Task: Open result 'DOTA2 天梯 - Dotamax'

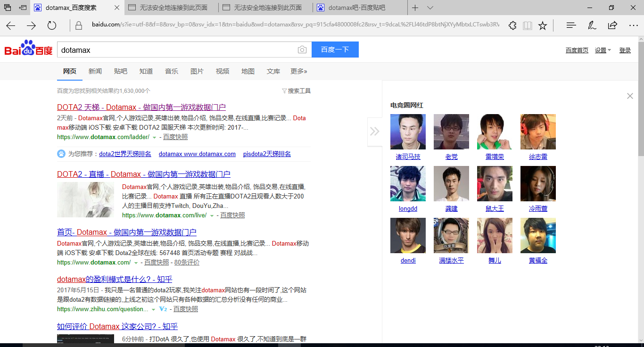Action: point(141,107)
